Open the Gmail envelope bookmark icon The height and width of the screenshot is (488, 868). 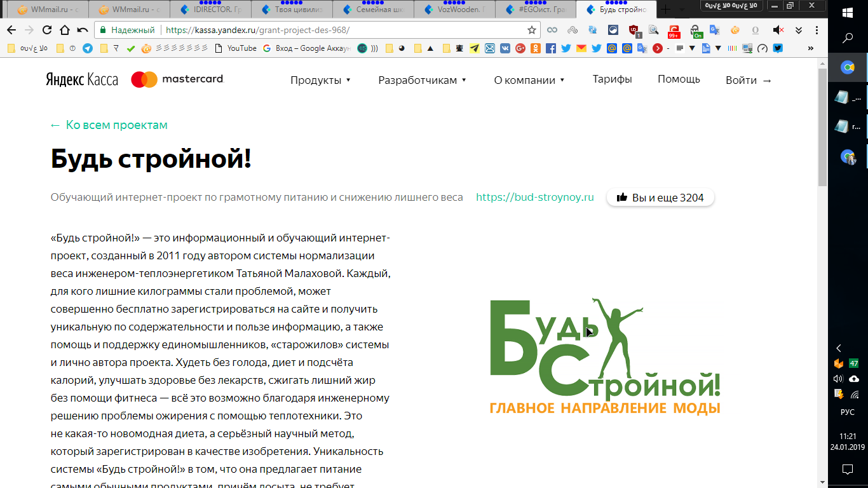coord(581,48)
